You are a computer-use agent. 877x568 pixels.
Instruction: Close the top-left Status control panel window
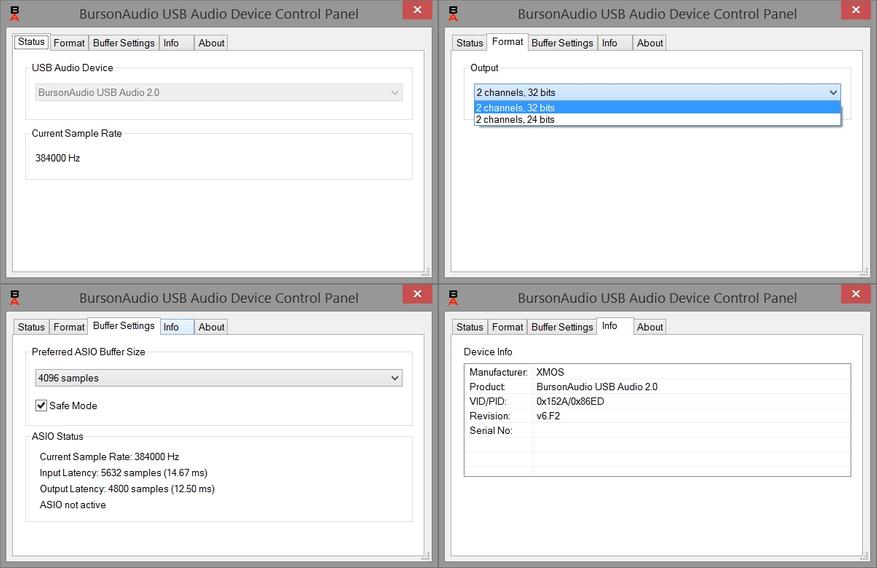pyautogui.click(x=417, y=10)
